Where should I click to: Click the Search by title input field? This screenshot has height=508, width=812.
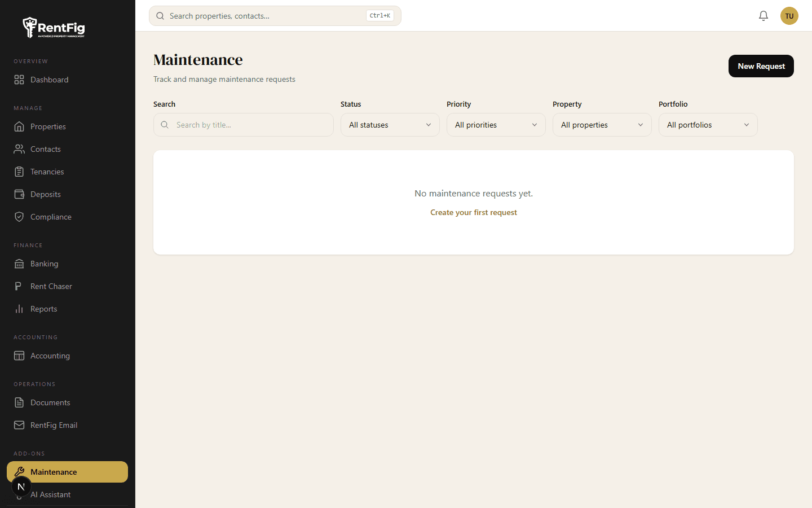(x=243, y=125)
